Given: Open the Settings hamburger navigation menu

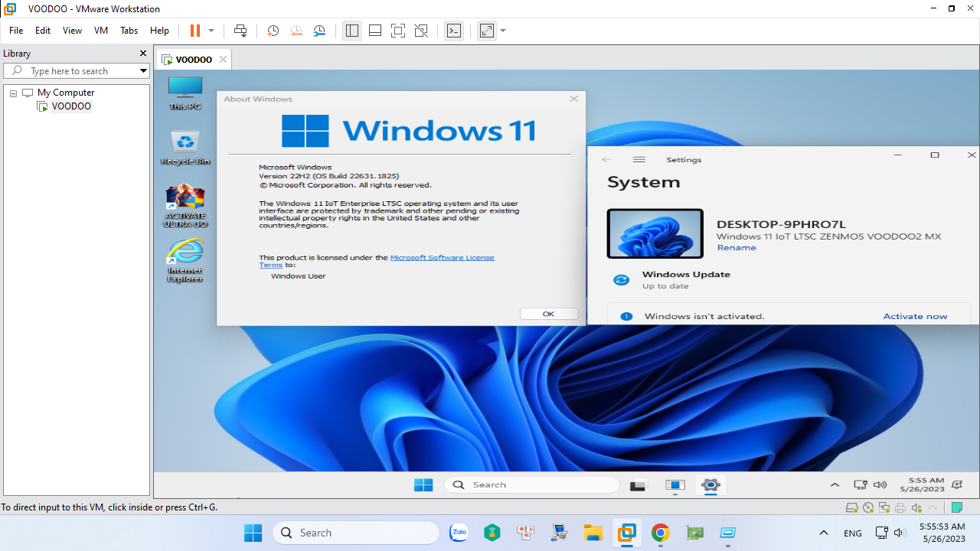Looking at the screenshot, I should [639, 159].
